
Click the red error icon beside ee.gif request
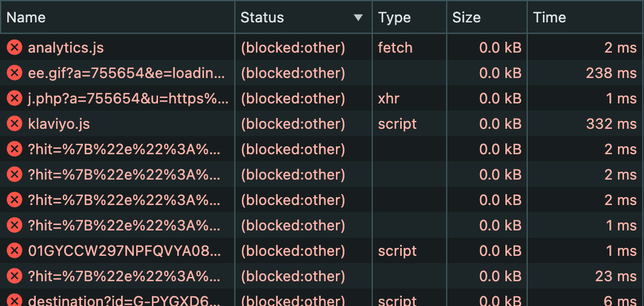(15, 73)
